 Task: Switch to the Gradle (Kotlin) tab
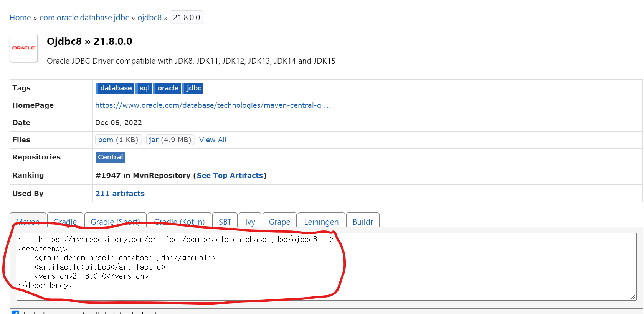click(x=179, y=220)
